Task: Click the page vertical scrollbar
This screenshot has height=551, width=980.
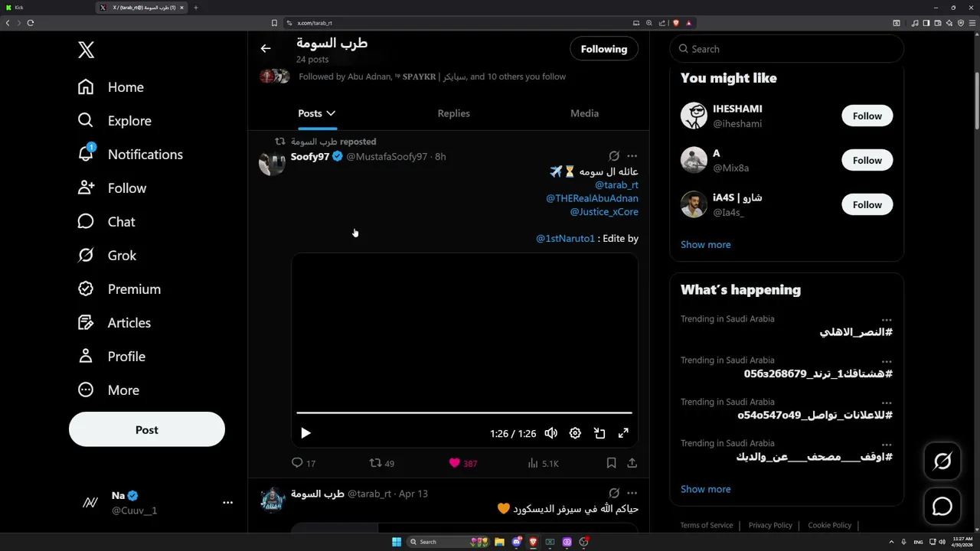Action: coord(977,99)
